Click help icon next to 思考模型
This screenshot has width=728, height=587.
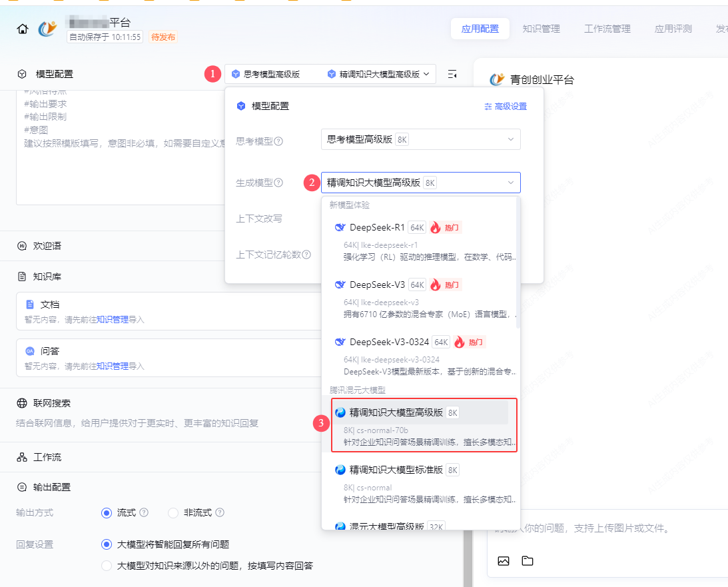[x=278, y=141]
